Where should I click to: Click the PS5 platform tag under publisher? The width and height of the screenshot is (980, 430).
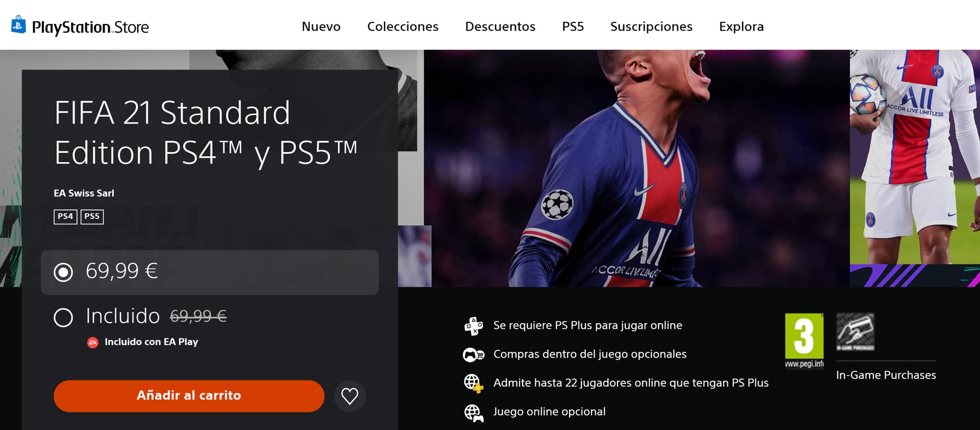coord(92,217)
